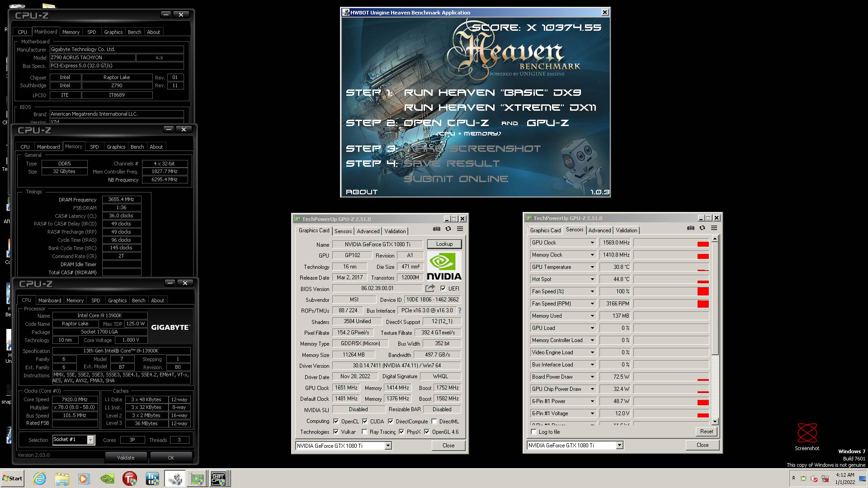The image size is (868, 488).
Task: Switch to GPU-Z taskbar icon
Action: (x=197, y=479)
